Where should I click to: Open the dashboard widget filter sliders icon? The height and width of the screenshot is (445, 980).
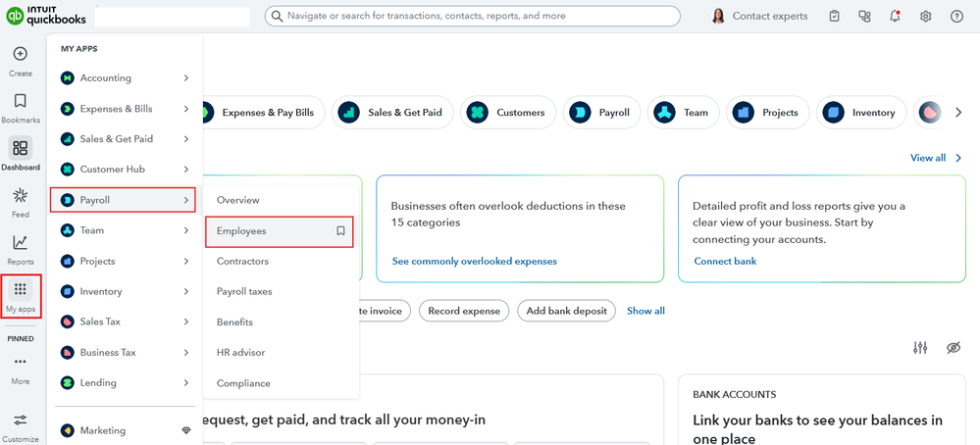[920, 348]
